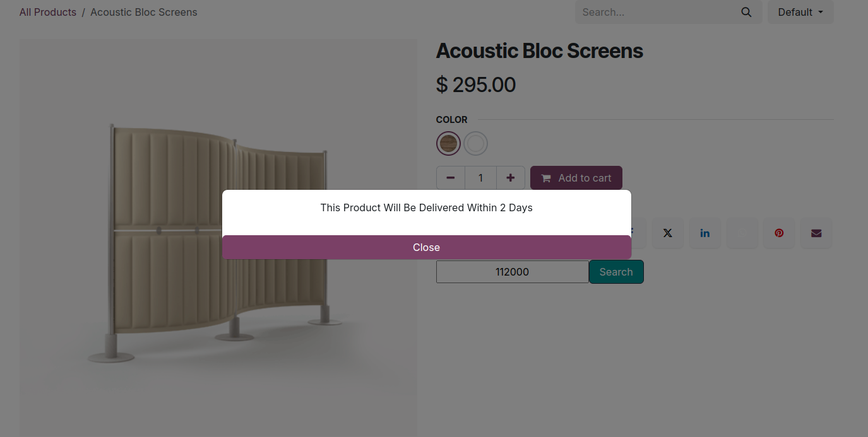Share the product on WhatsApp
This screenshot has height=437, width=868.
[742, 233]
